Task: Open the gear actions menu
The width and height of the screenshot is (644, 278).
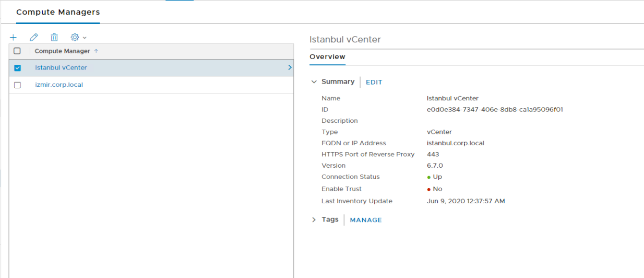Action: 78,38
